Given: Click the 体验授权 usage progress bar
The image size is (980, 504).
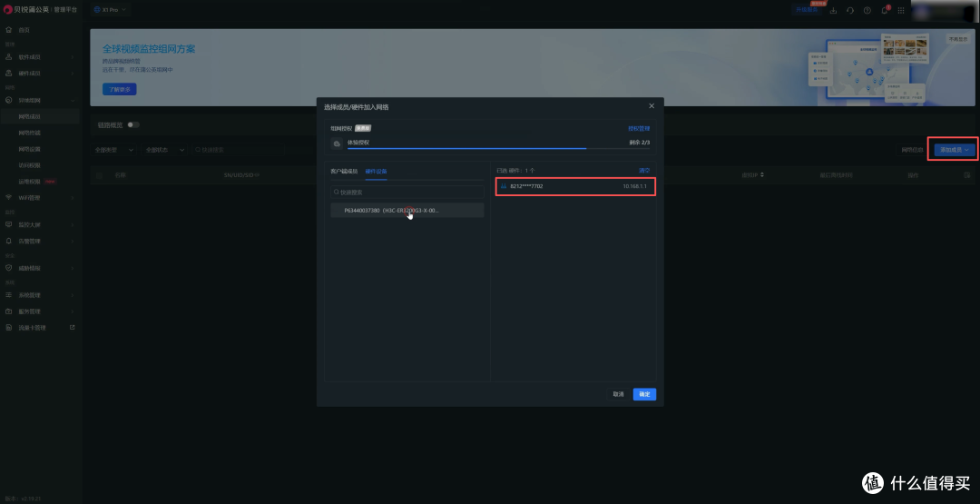Looking at the screenshot, I should click(498, 149).
